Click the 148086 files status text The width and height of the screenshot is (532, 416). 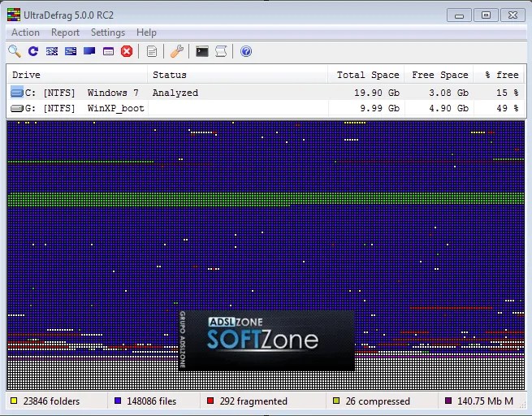[x=151, y=401]
